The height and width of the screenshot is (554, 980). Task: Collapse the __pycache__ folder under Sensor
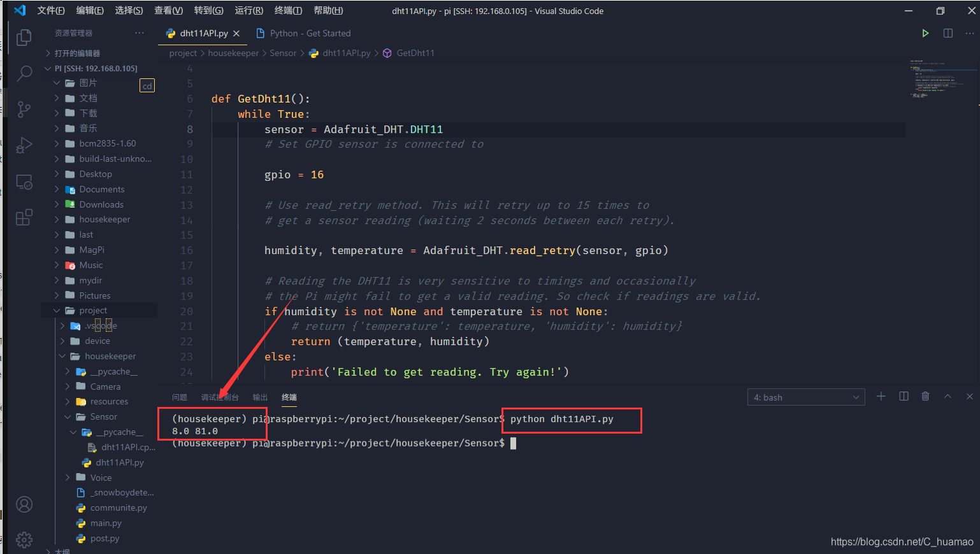click(119, 432)
